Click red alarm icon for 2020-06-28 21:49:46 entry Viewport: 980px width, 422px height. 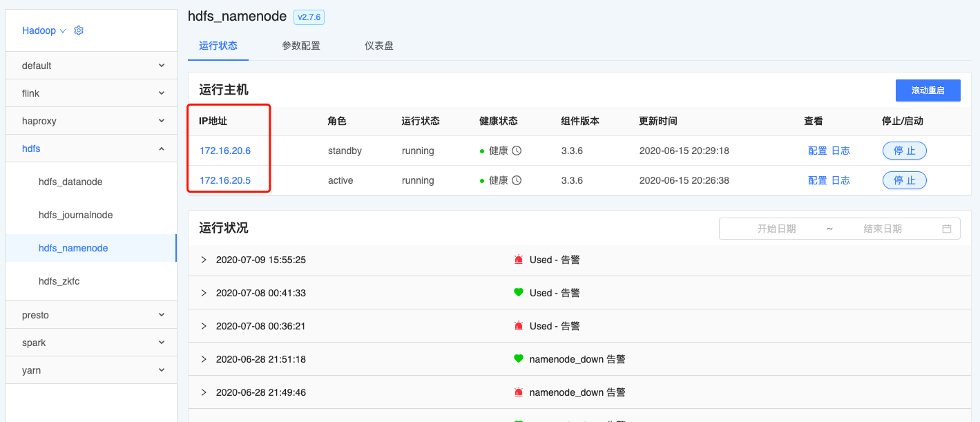pyautogui.click(x=519, y=392)
